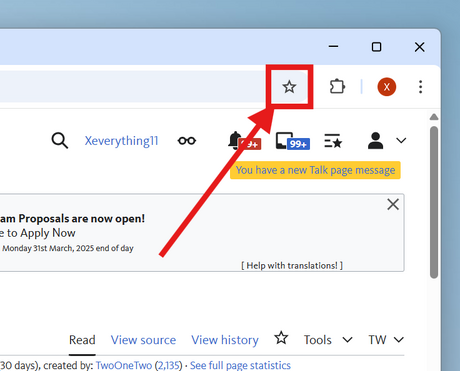Click the browser address bar

point(133,87)
